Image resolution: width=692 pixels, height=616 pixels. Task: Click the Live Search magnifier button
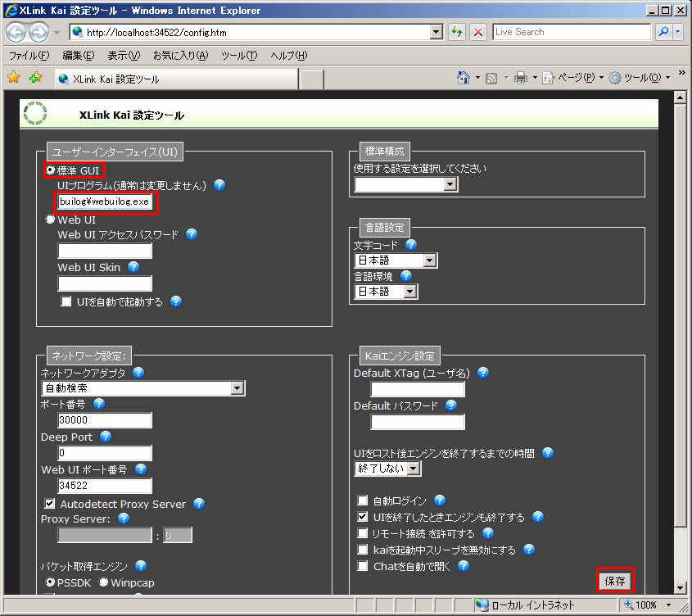click(x=663, y=32)
